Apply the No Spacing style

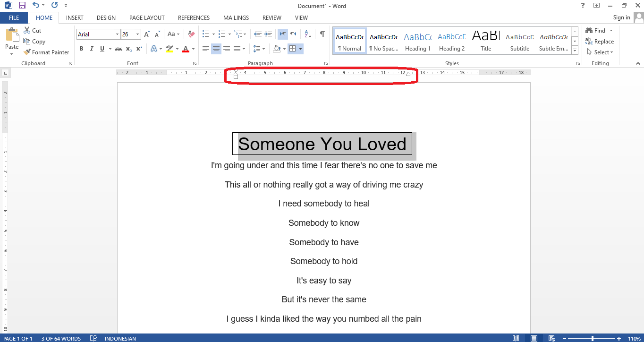tap(383, 41)
